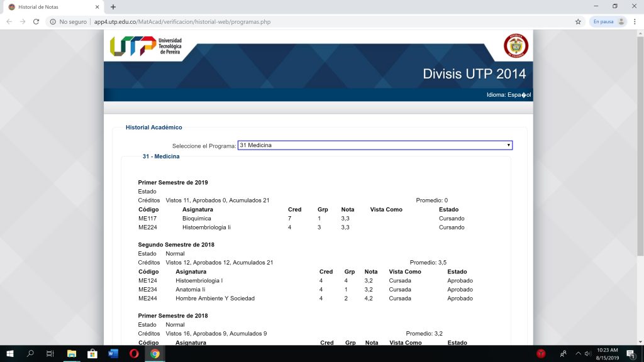
Task: Navigate back with the browser back arrow
Action: tap(9, 21)
